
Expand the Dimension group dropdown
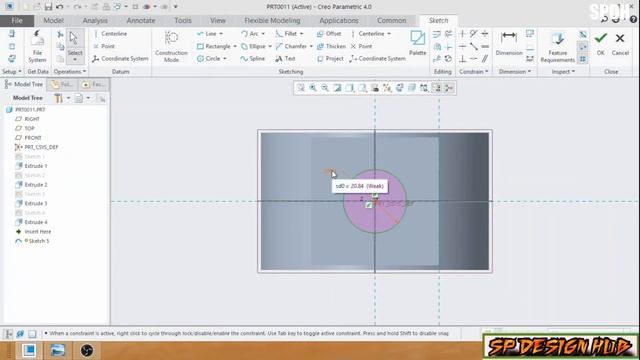click(515, 71)
